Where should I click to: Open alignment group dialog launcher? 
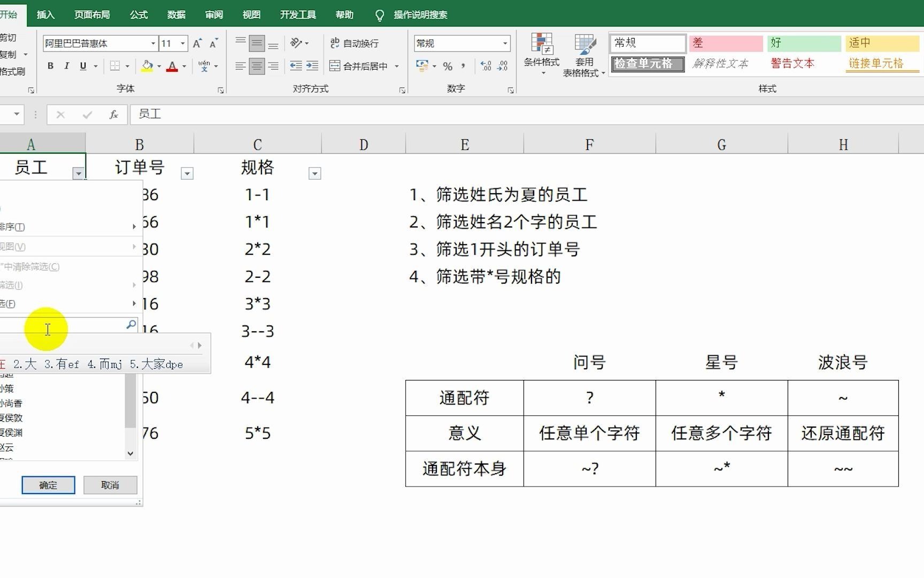(x=402, y=90)
